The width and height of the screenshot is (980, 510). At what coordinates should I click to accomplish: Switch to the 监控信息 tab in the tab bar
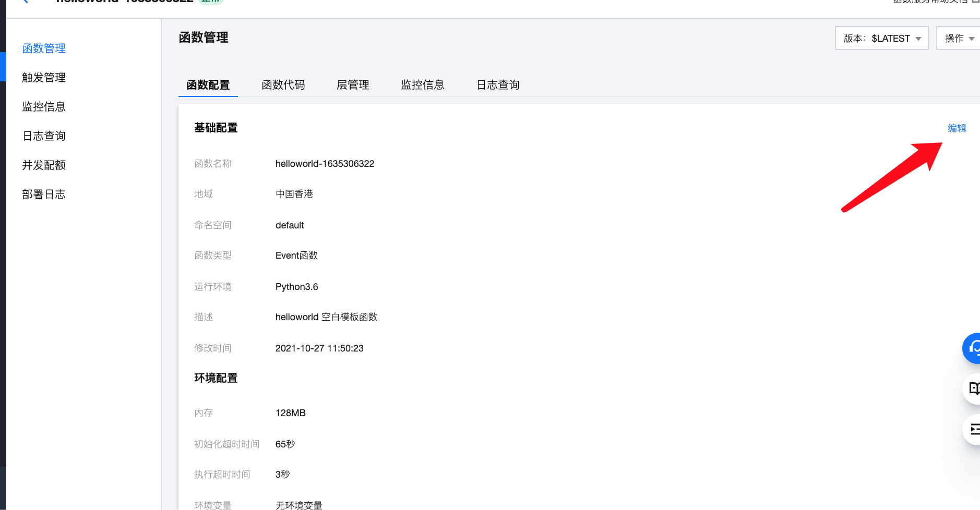(422, 85)
